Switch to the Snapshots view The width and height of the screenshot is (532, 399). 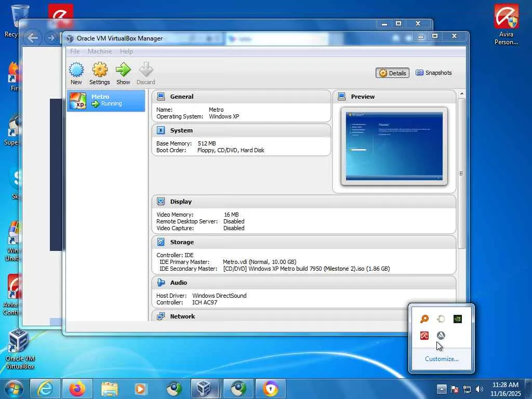434,73
